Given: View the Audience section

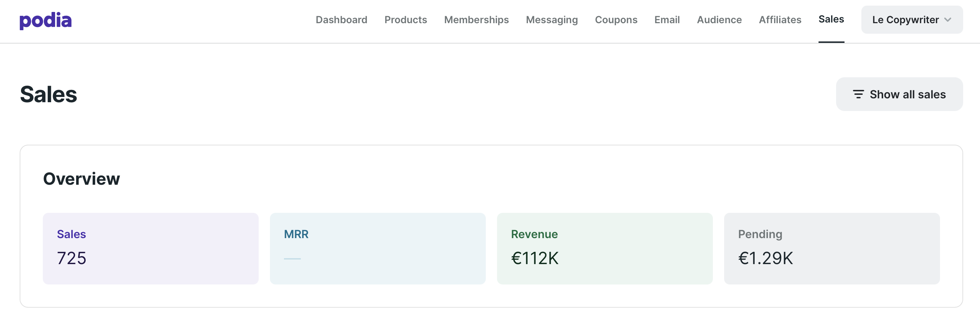Looking at the screenshot, I should [719, 20].
